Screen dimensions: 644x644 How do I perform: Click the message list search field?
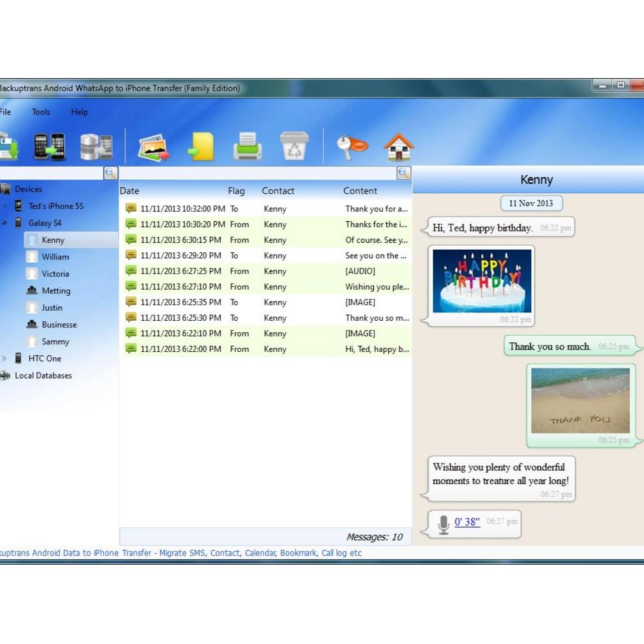[x=258, y=173]
